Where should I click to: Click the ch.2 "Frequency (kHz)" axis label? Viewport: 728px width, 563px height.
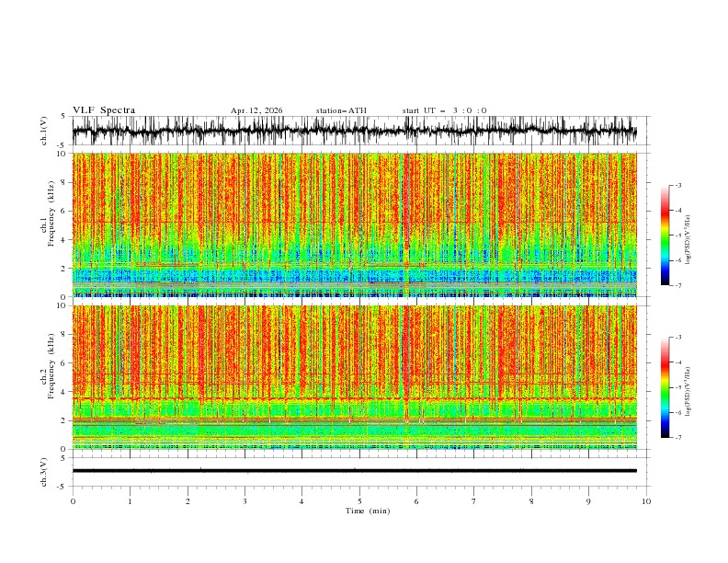(x=51, y=366)
